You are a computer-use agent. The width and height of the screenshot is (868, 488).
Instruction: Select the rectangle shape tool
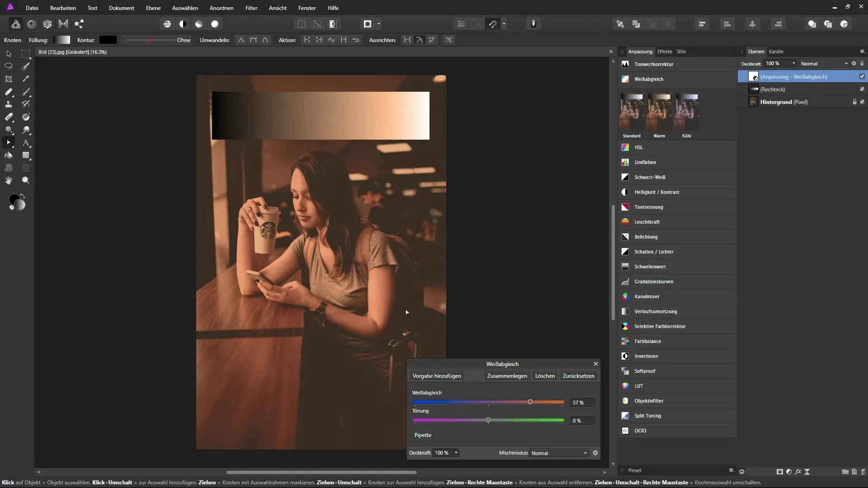26,155
